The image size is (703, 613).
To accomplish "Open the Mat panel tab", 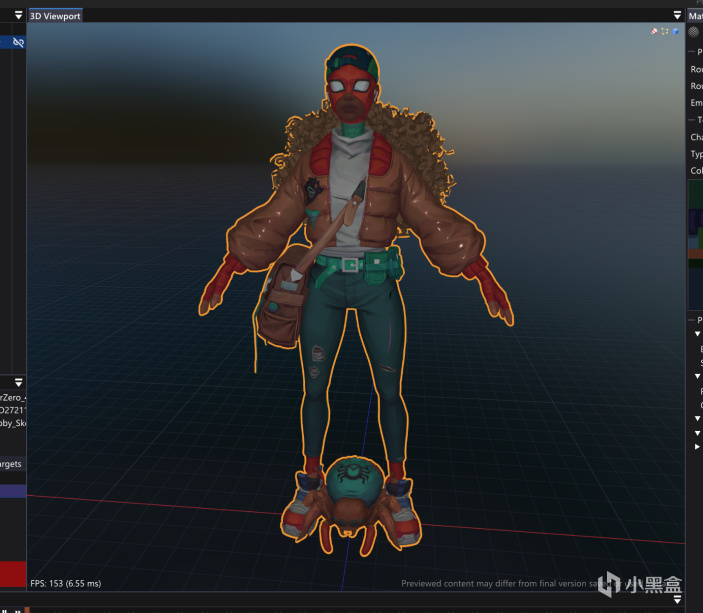I will coord(695,16).
